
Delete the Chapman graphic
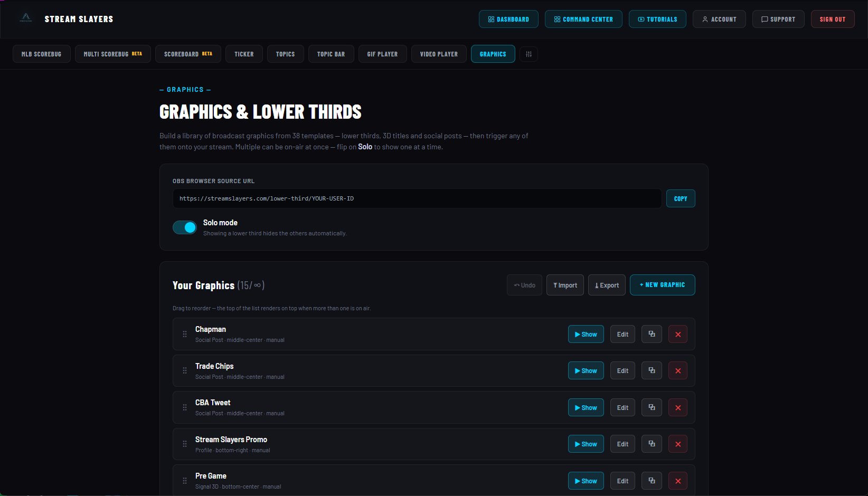(678, 334)
